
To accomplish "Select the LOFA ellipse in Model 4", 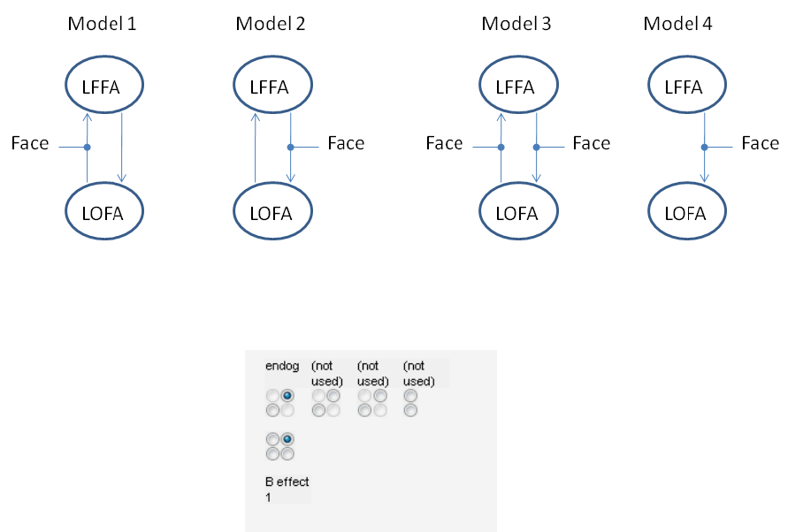I will [688, 212].
